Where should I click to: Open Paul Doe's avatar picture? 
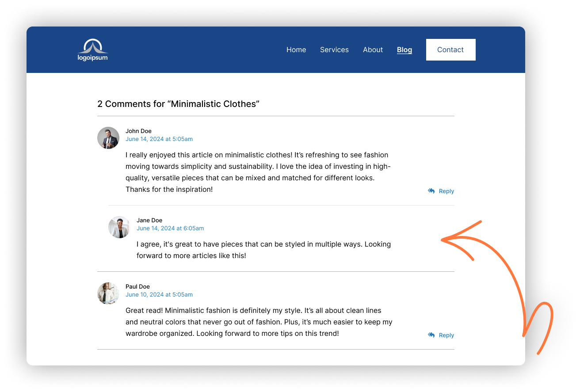coord(108,293)
